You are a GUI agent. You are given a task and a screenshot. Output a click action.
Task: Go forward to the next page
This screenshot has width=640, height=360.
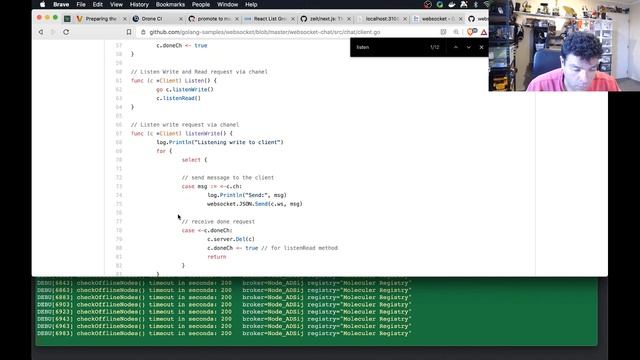point(53,32)
